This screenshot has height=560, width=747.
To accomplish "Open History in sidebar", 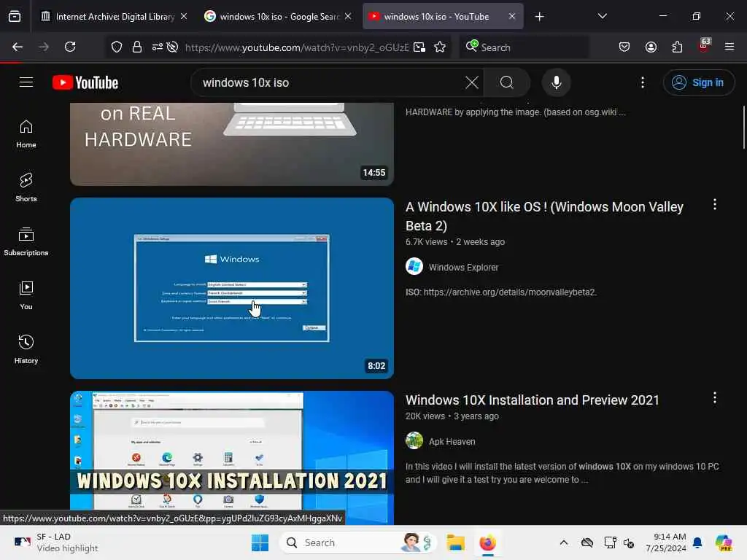I will pos(26,349).
